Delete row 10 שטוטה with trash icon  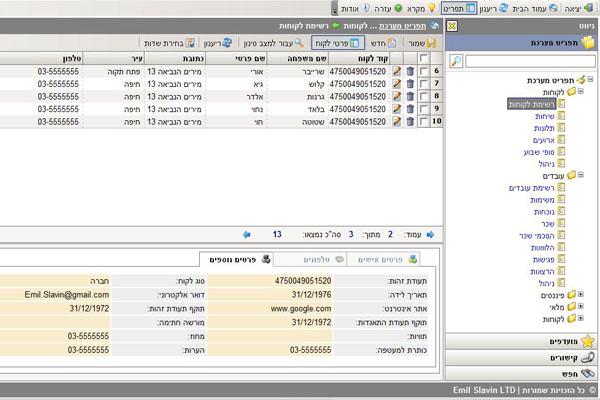410,122
